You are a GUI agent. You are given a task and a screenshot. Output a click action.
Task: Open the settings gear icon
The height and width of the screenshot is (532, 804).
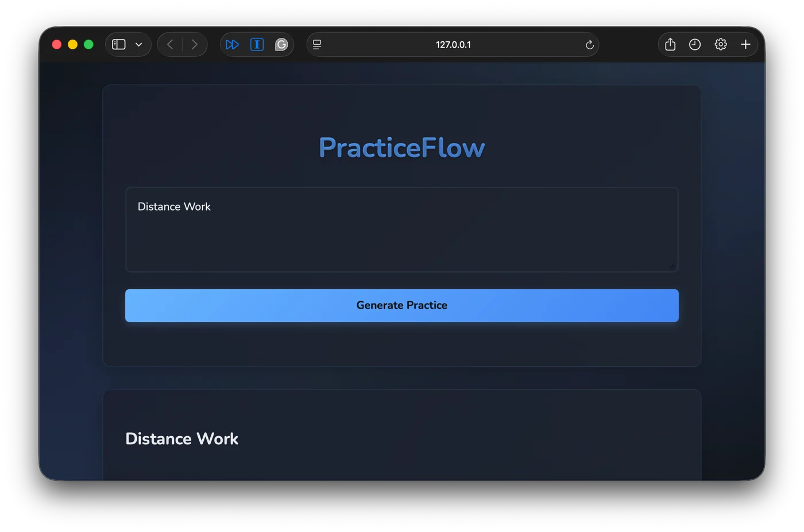(x=721, y=45)
